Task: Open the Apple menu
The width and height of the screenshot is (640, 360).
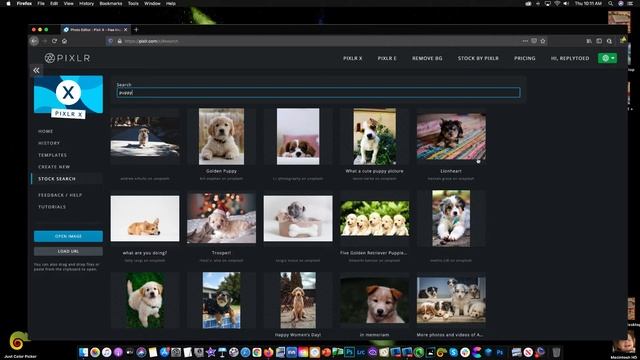Action: coord(8,3)
